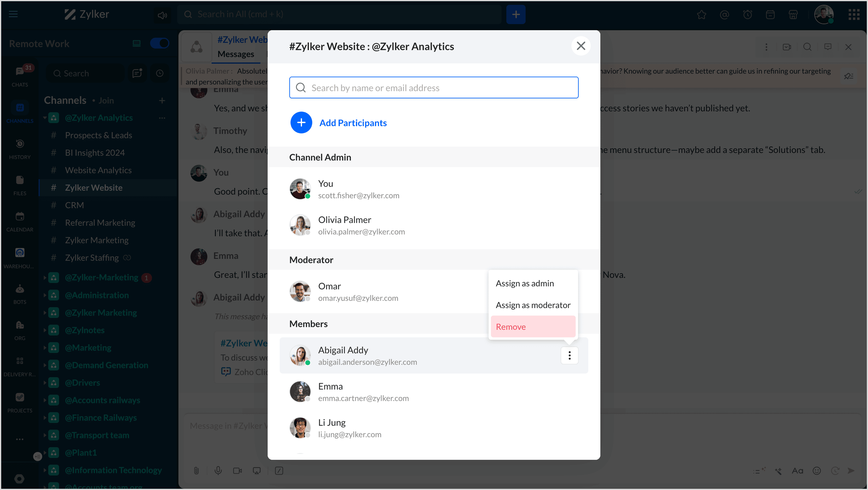Select Assign as moderator option
The width and height of the screenshot is (868, 490).
[x=533, y=305]
